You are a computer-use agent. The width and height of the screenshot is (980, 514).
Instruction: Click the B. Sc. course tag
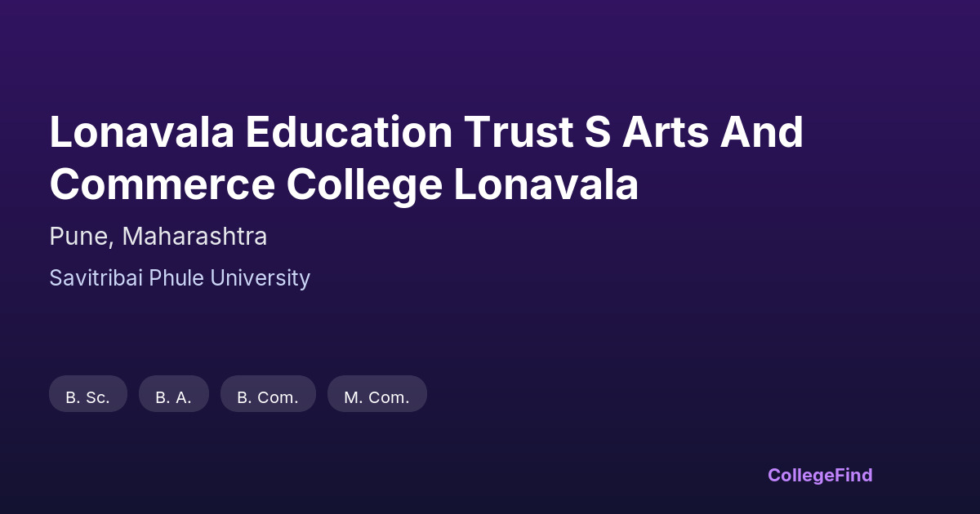(88, 397)
